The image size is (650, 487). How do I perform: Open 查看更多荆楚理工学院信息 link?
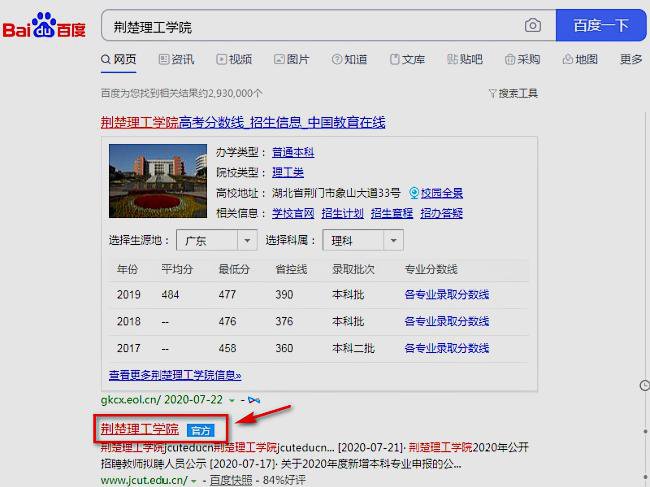tap(175, 375)
